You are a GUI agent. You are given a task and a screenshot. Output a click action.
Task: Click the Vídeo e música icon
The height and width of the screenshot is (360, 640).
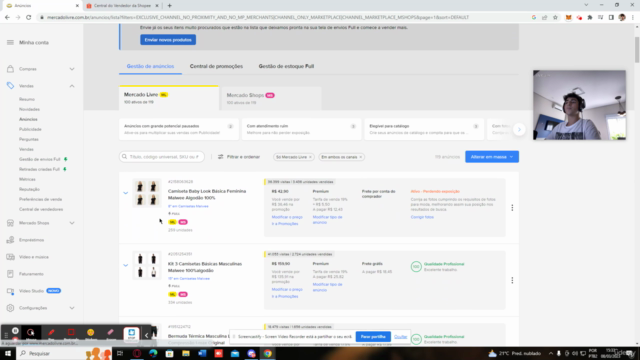click(10, 257)
